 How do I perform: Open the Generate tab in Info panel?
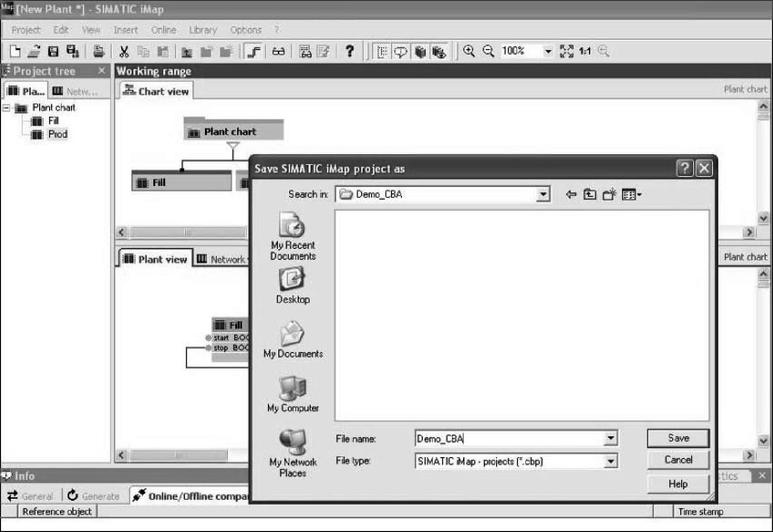click(x=94, y=496)
